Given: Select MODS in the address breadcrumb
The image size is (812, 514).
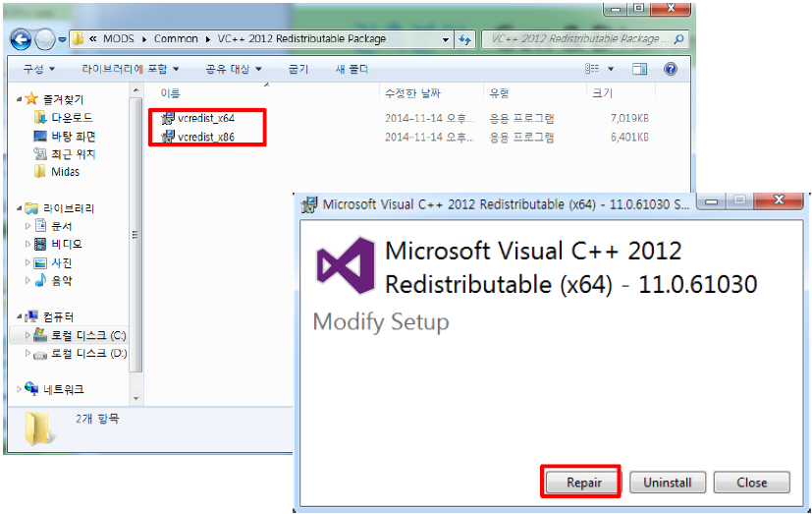Looking at the screenshot, I should click(119, 39).
